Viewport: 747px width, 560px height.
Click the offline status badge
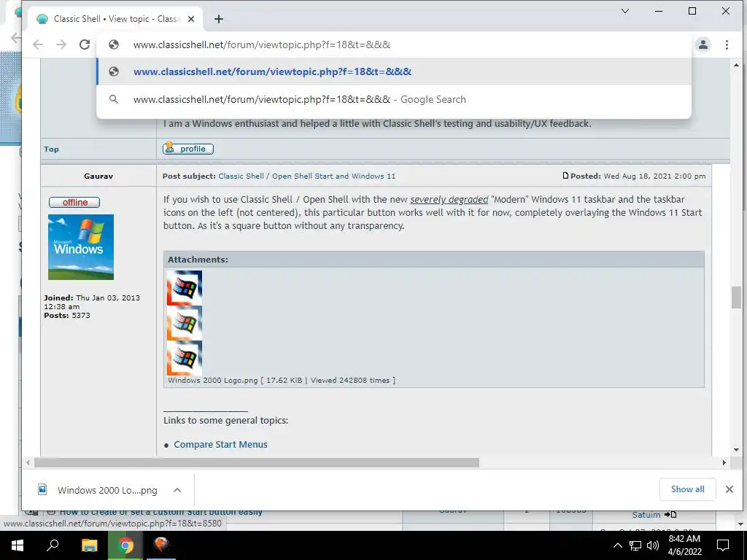click(74, 203)
